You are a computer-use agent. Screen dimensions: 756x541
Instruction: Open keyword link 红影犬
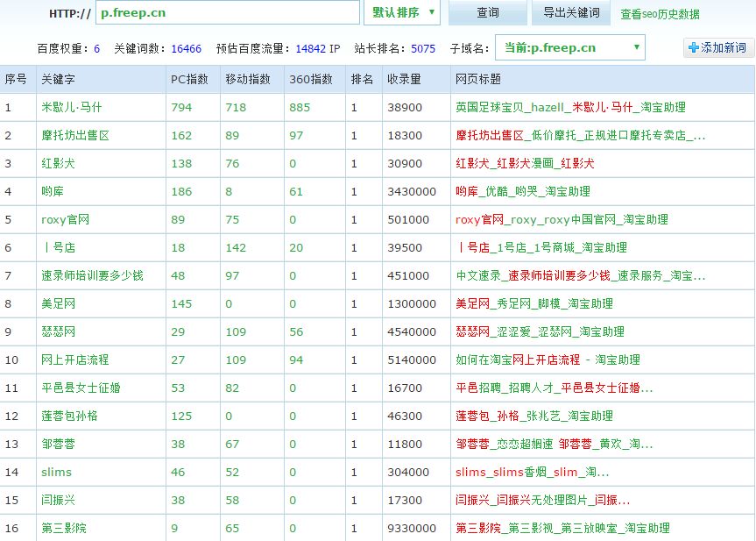click(x=58, y=163)
